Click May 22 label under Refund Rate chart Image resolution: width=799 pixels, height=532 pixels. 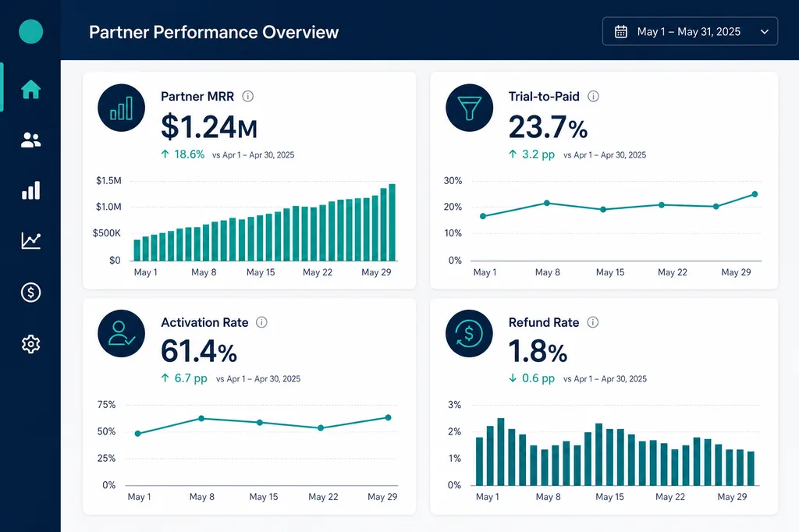(670, 496)
